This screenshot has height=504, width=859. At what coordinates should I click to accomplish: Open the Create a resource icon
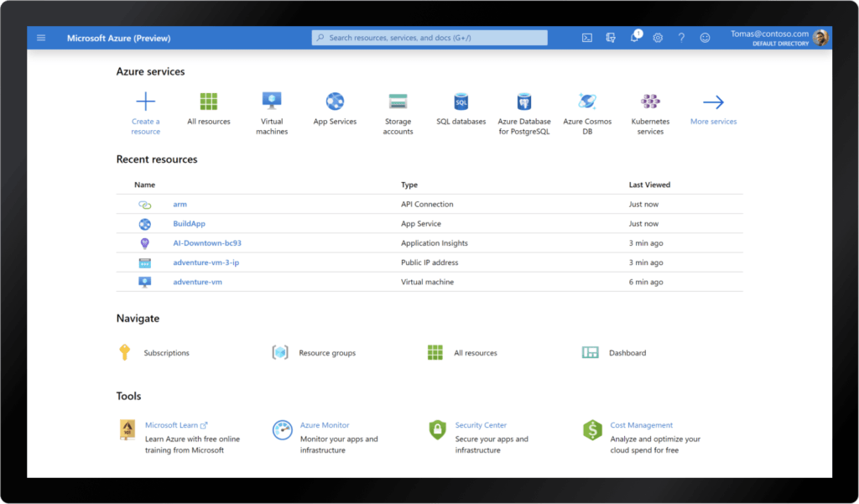coord(145,101)
